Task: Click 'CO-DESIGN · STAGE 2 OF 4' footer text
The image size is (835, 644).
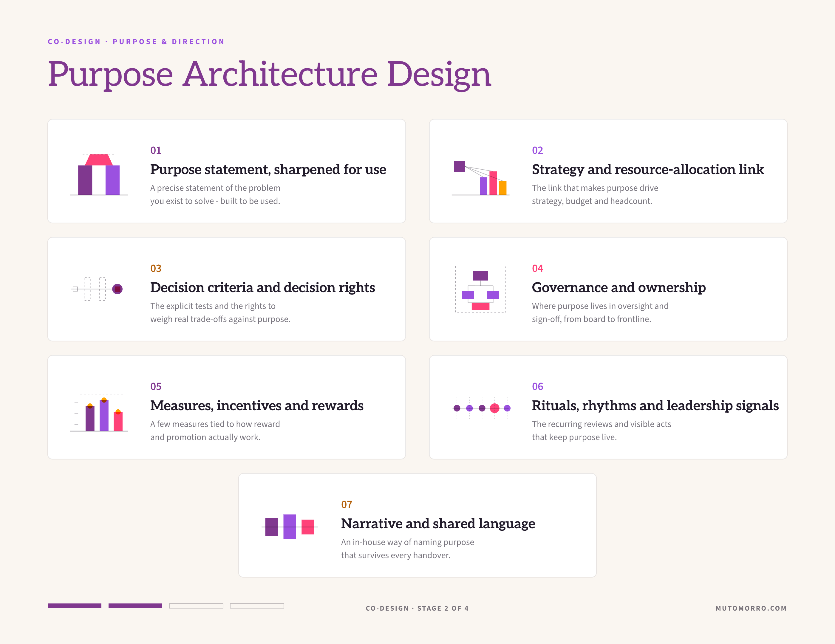Action: tap(417, 608)
